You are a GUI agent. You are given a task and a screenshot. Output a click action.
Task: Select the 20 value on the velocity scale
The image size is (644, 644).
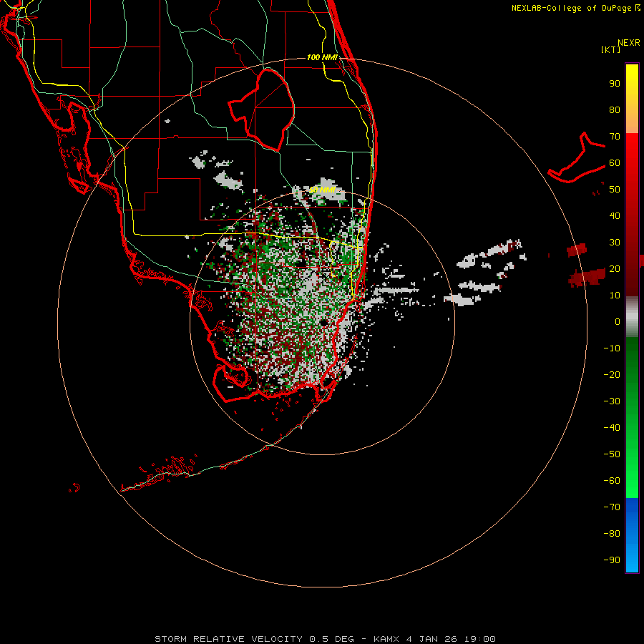[615, 268]
